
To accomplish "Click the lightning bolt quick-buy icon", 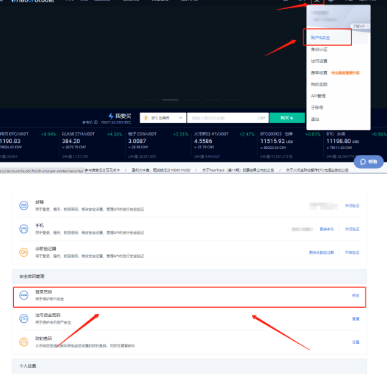I will click(x=111, y=116).
